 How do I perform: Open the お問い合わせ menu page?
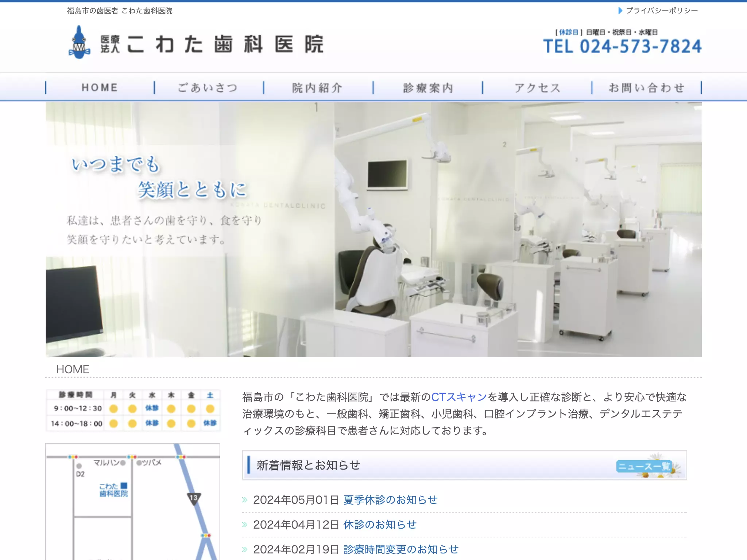pyautogui.click(x=647, y=87)
